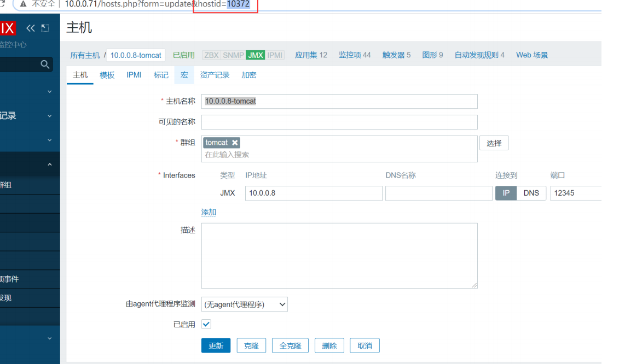Select DNS in the 连接到 toggle

531,193
